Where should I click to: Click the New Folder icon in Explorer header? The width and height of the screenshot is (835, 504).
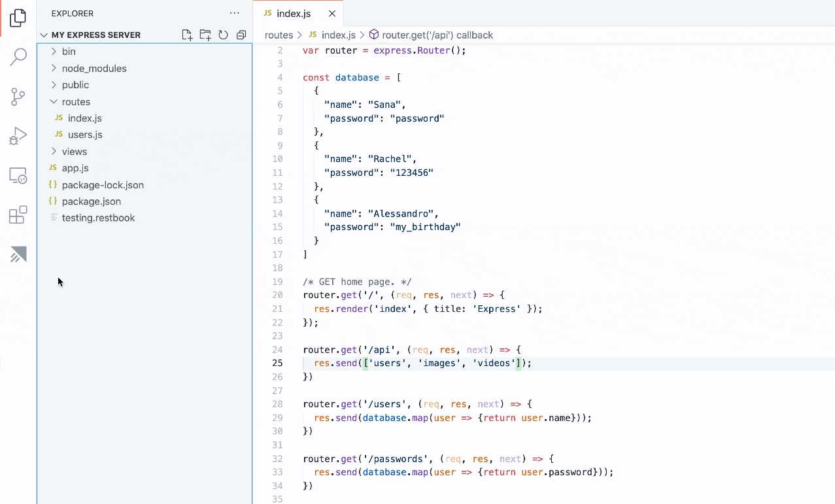point(205,35)
